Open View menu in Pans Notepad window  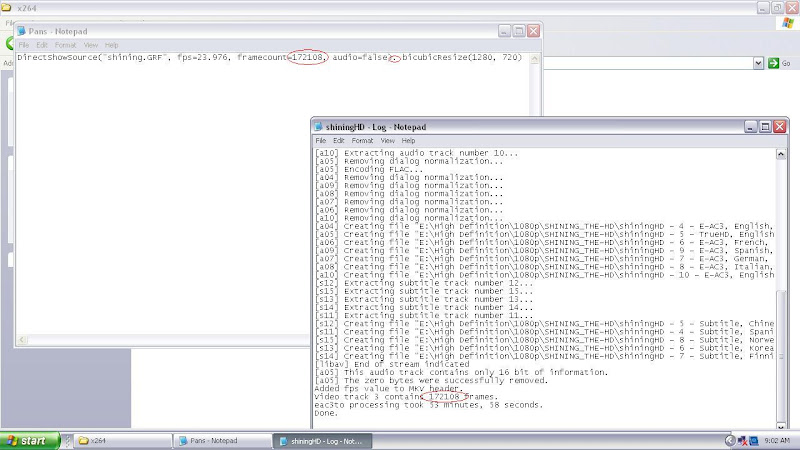click(x=91, y=45)
